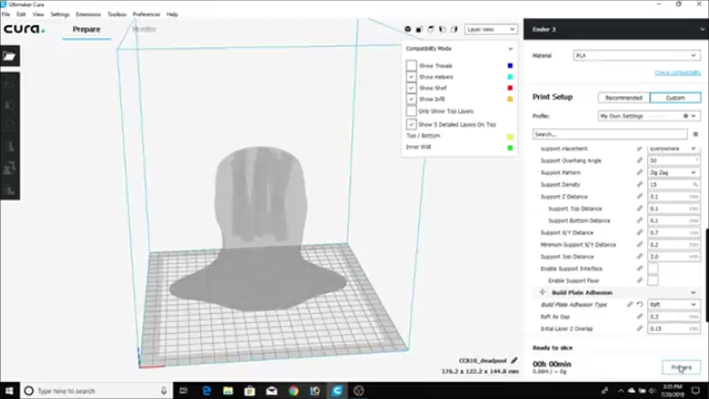Select the Per Model Settings tool
The width and height of the screenshot is (709, 399).
pyautogui.click(x=9, y=168)
